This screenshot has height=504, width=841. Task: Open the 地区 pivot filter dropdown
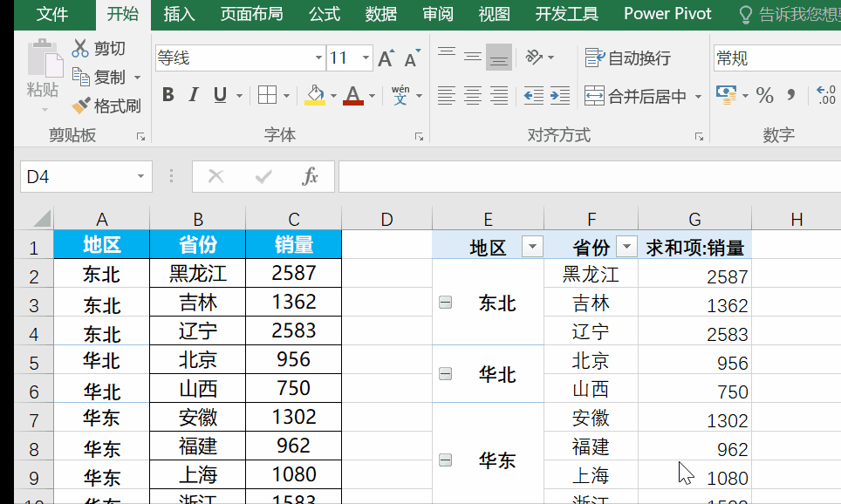click(x=532, y=247)
